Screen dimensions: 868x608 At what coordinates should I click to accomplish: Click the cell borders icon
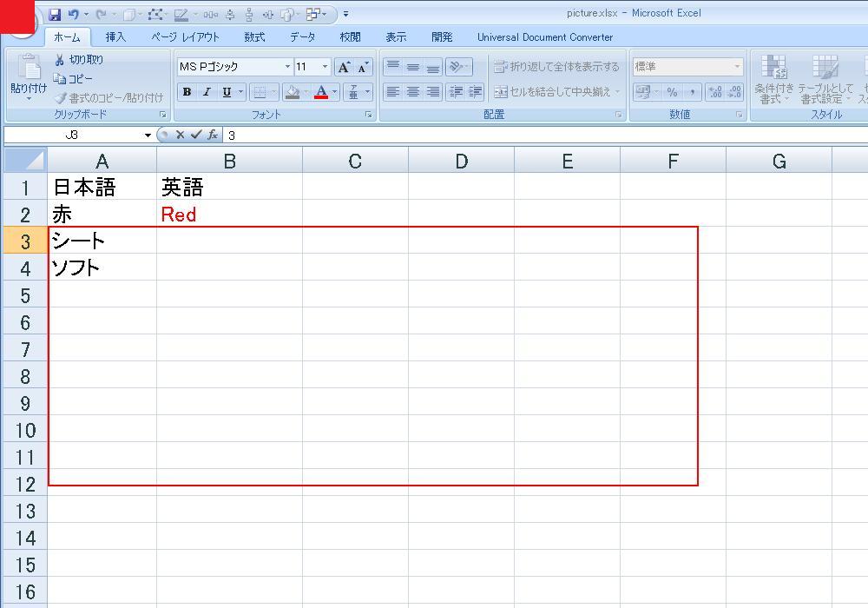point(259,92)
